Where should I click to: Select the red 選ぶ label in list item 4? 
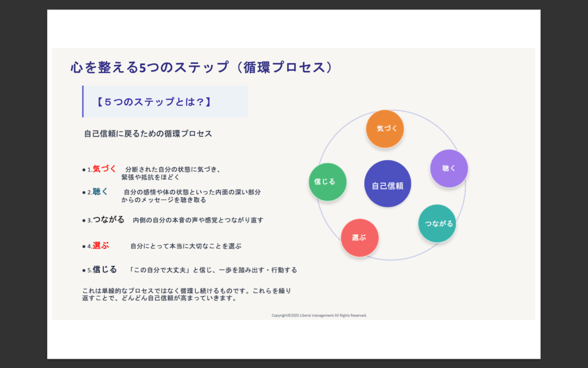[100, 246]
